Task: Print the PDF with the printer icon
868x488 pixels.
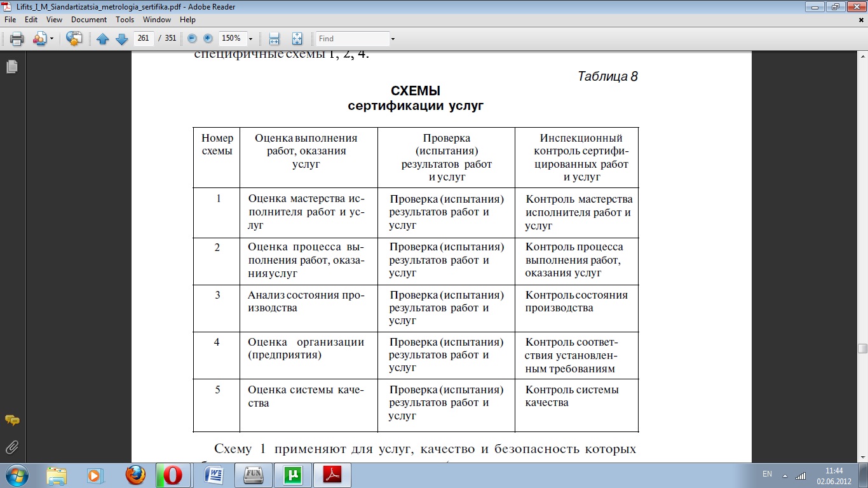Action: [17, 39]
